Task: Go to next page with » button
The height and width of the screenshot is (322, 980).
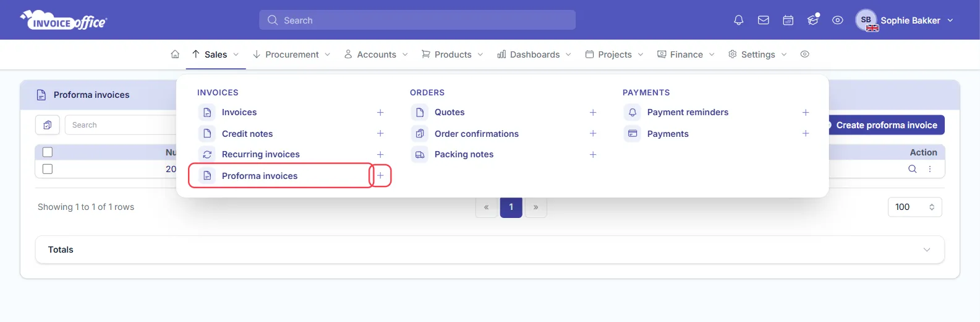Action: click(535, 207)
